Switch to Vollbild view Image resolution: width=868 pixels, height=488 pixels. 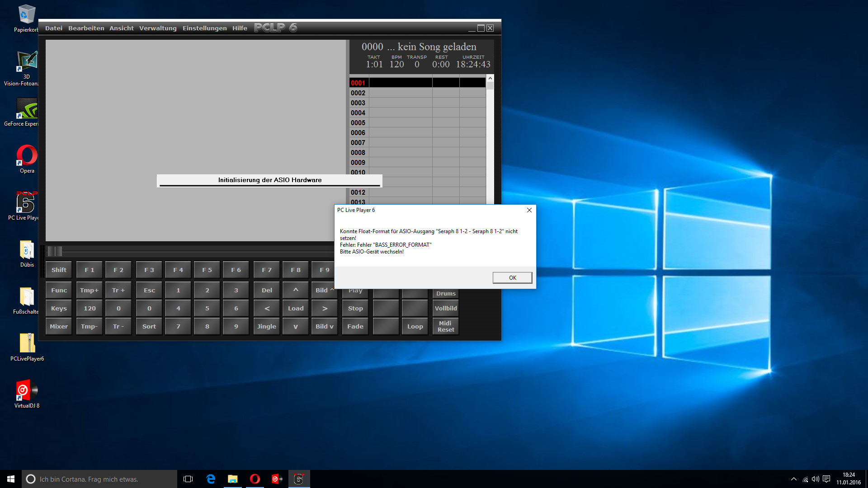pos(445,308)
